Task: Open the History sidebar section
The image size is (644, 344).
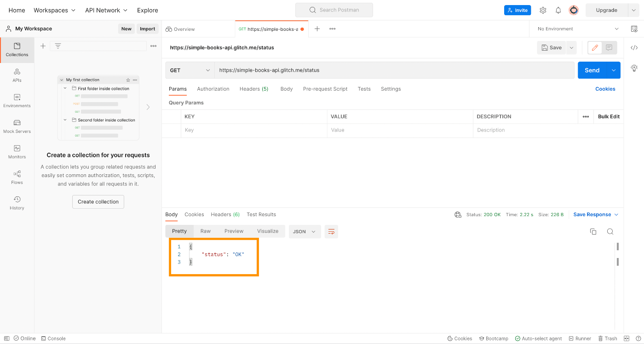Action: (17, 203)
